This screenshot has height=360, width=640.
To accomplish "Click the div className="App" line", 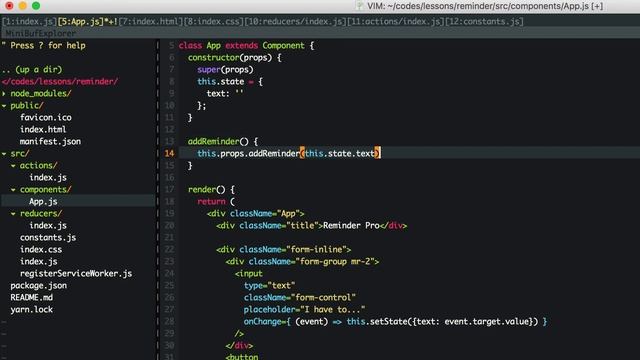I will [256, 213].
